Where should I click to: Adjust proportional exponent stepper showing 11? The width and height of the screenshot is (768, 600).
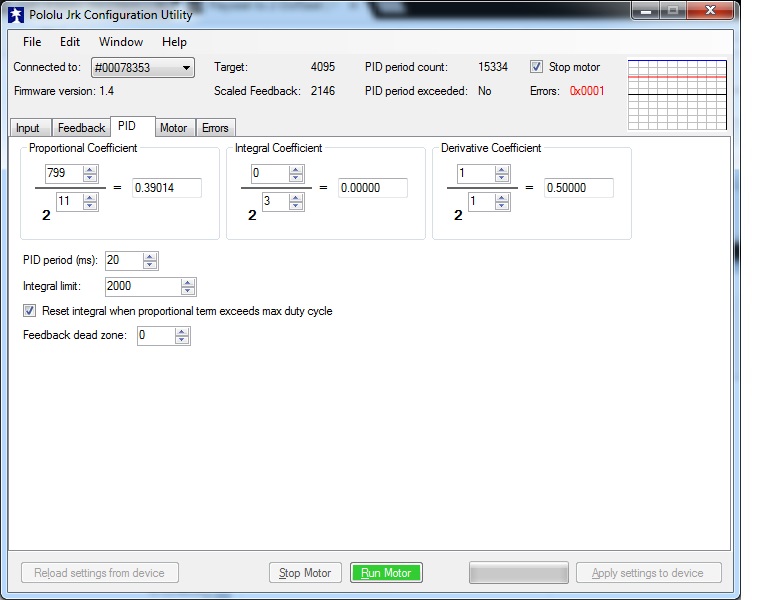coord(90,201)
